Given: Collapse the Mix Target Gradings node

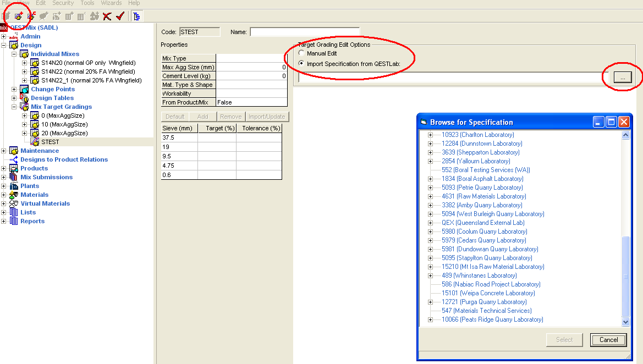Looking at the screenshot, I should (14, 107).
